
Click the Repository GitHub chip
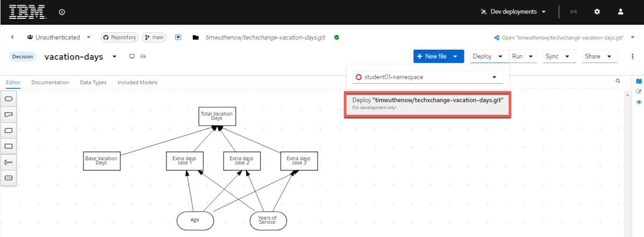[120, 37]
